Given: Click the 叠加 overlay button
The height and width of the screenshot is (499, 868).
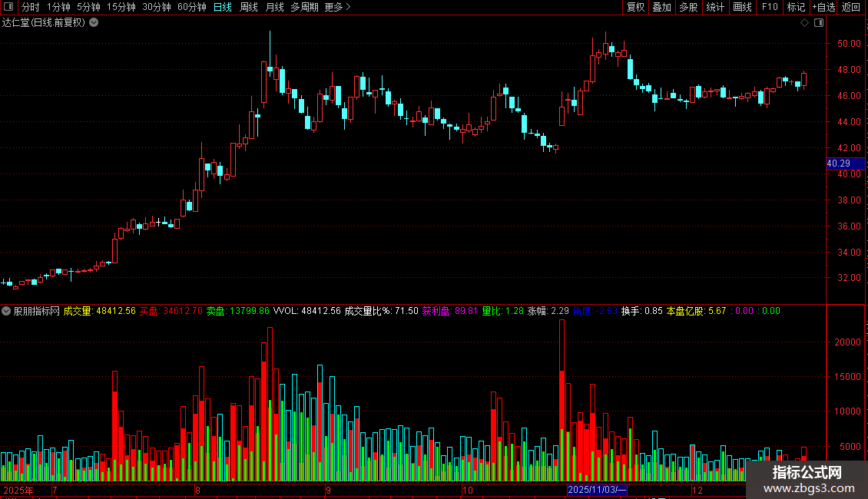Looking at the screenshot, I should [x=661, y=7].
